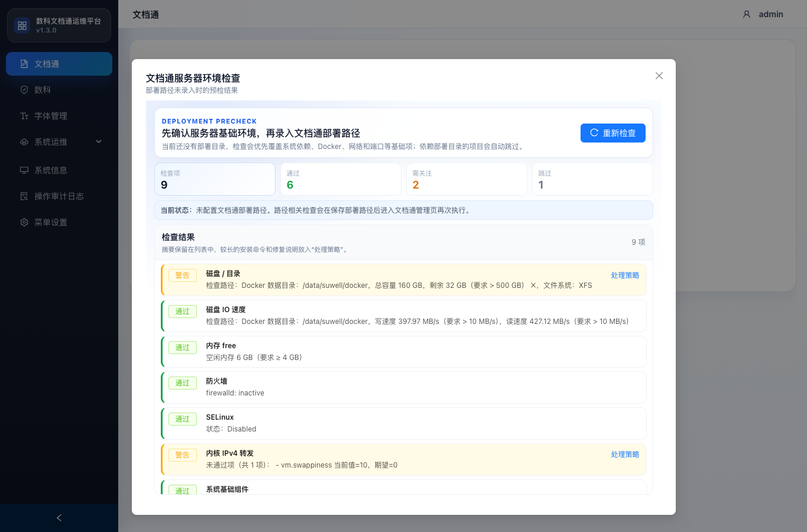Image resolution: width=807 pixels, height=532 pixels.
Task: Open 处理策略 for 磁盘 / 目录
Action: (625, 275)
